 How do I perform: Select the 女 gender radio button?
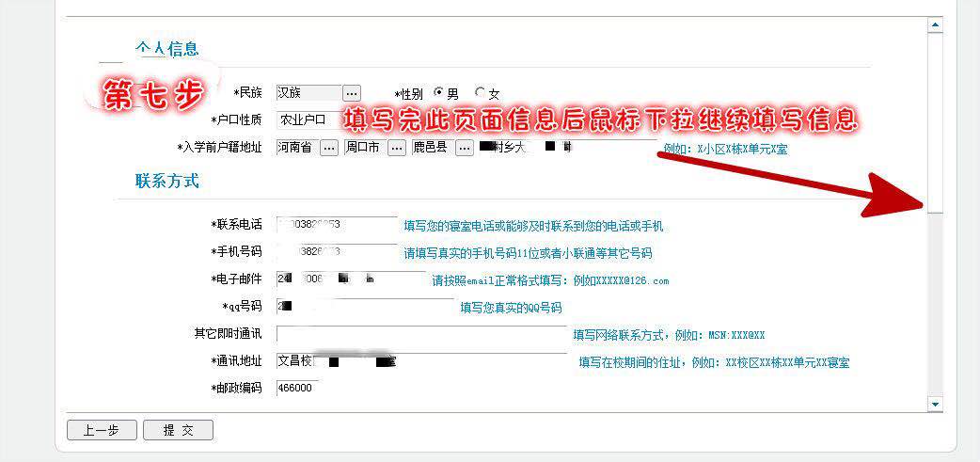481,93
